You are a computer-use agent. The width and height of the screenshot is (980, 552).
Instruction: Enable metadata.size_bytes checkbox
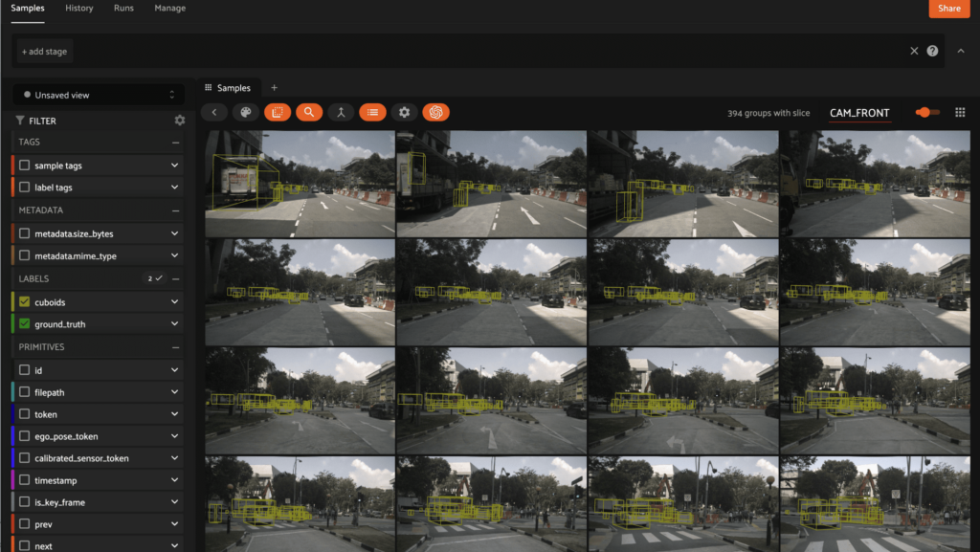[x=24, y=233]
